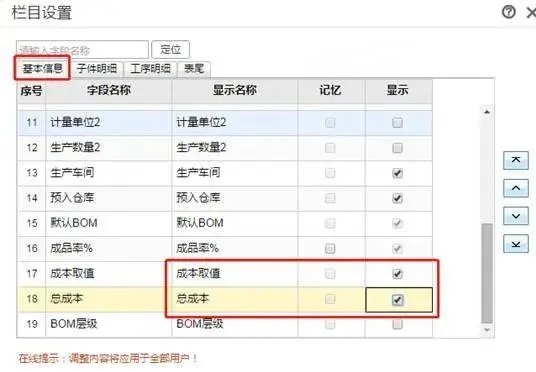
Task: Click scrollbar up arrow in table
Action: tap(487, 112)
